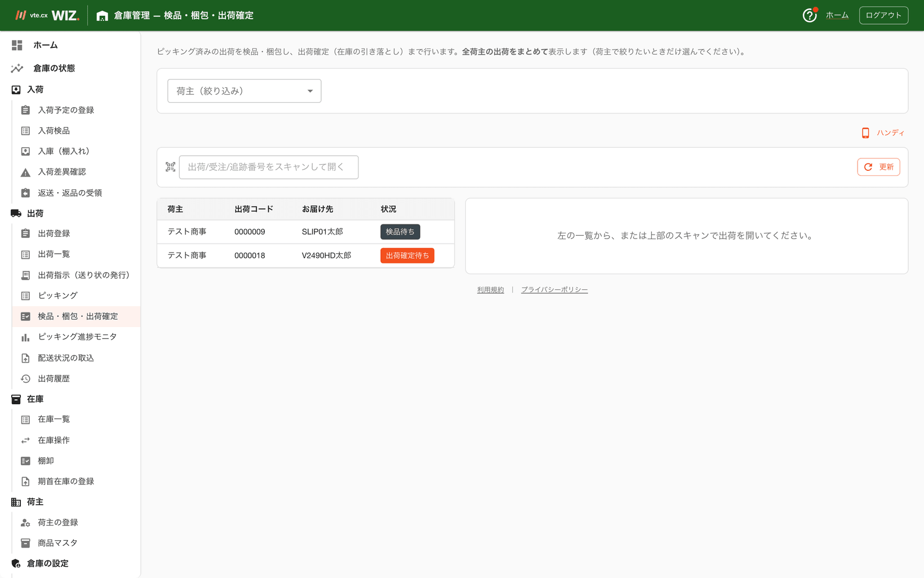Open 入荷検品 menu item
Screen dimensions: 924x578
pyautogui.click(x=75, y=131)
